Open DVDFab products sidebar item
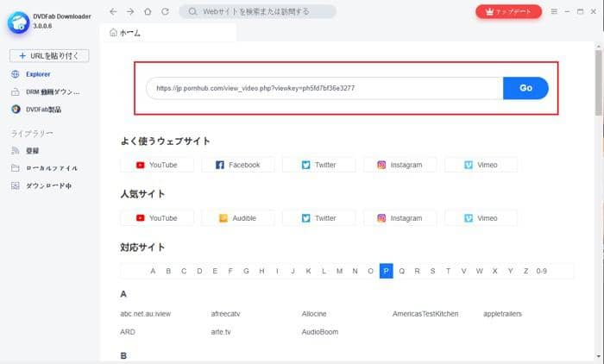 point(43,110)
